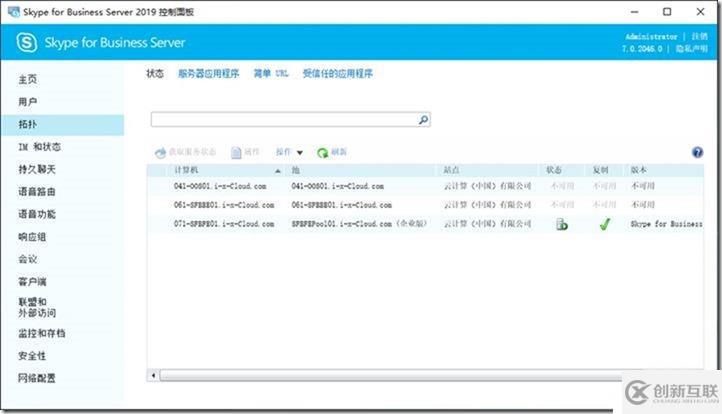Open 监控和存档 in the left navigation

click(x=41, y=333)
